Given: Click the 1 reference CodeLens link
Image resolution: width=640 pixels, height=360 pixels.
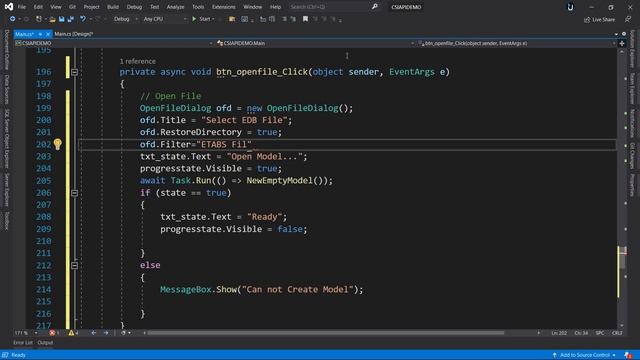Looking at the screenshot, I should pos(138,61).
